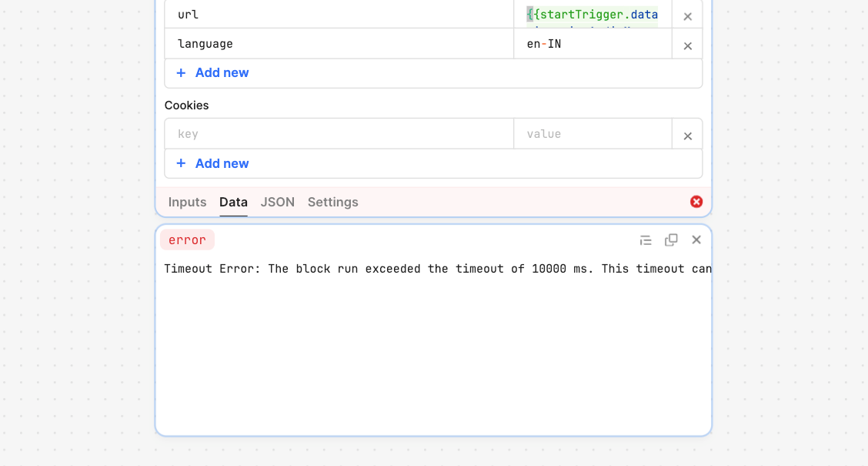Remove the url parameter row

pyautogui.click(x=687, y=17)
